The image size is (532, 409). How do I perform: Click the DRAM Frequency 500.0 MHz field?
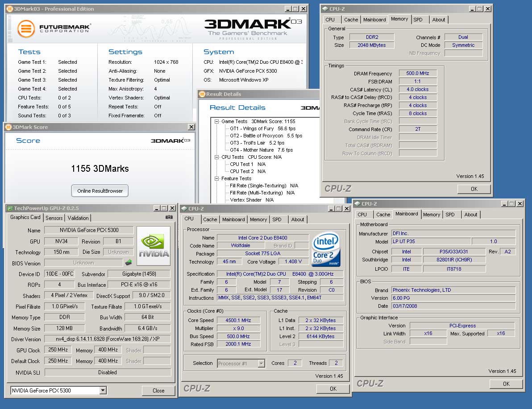pyautogui.click(x=418, y=73)
